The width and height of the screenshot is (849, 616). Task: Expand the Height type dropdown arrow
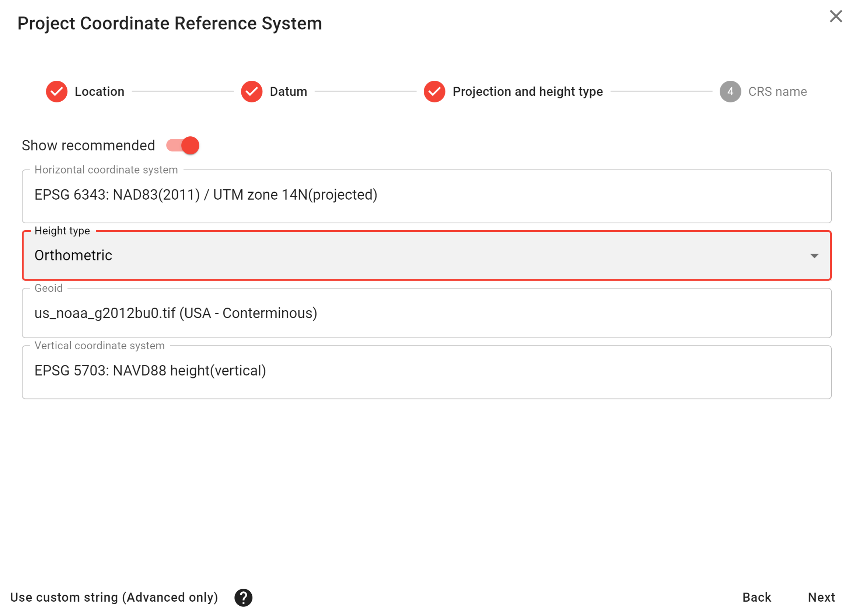(x=814, y=256)
